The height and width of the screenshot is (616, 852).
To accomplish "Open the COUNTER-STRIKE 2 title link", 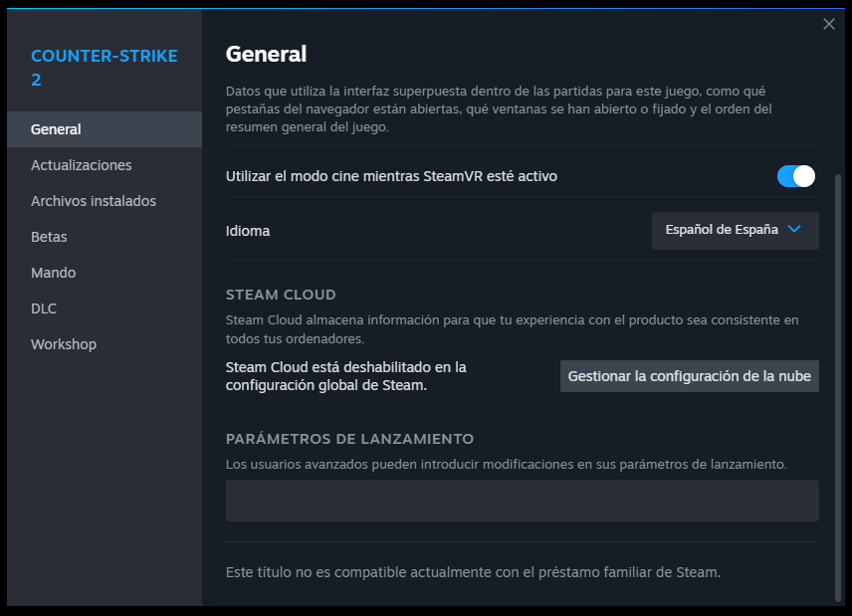I will [x=104, y=67].
